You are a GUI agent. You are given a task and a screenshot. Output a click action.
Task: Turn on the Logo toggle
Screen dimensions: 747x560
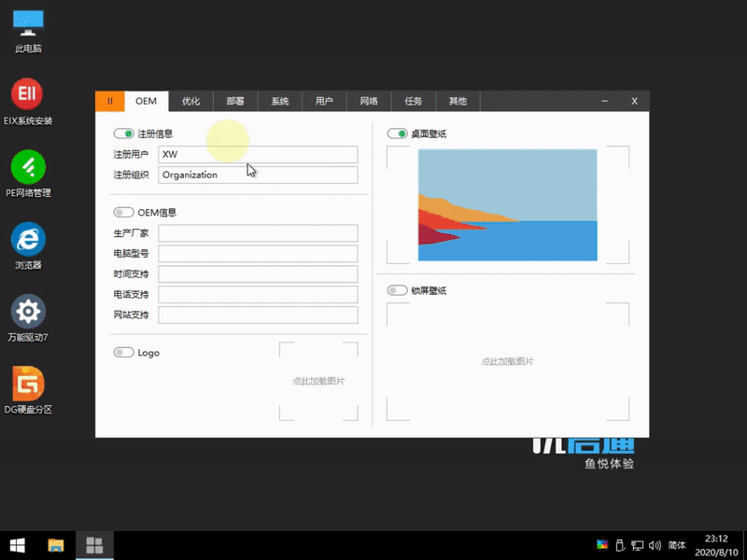pos(124,353)
